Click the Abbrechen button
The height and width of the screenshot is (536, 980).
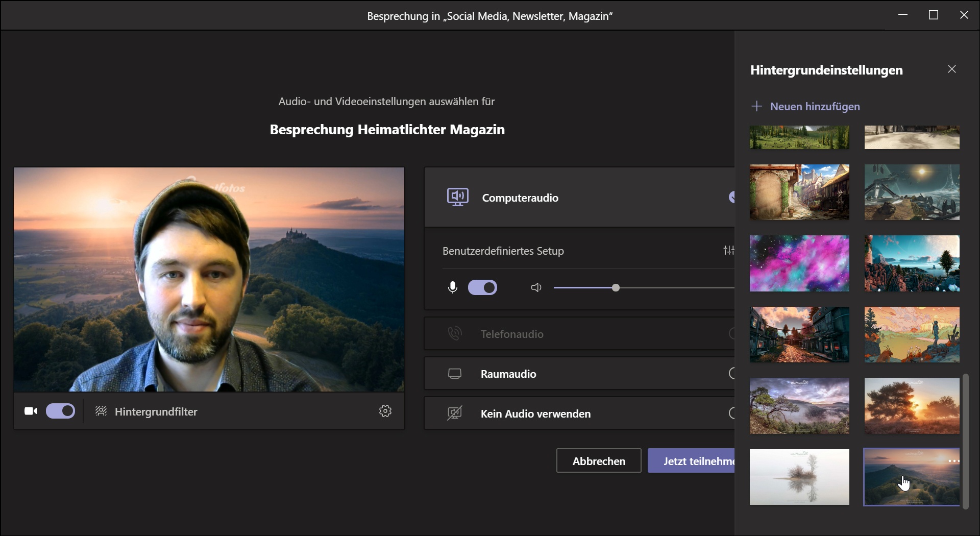tap(599, 461)
